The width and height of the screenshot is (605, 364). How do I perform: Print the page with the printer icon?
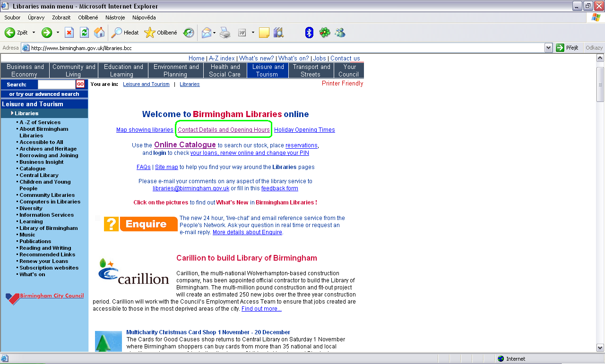tap(225, 33)
